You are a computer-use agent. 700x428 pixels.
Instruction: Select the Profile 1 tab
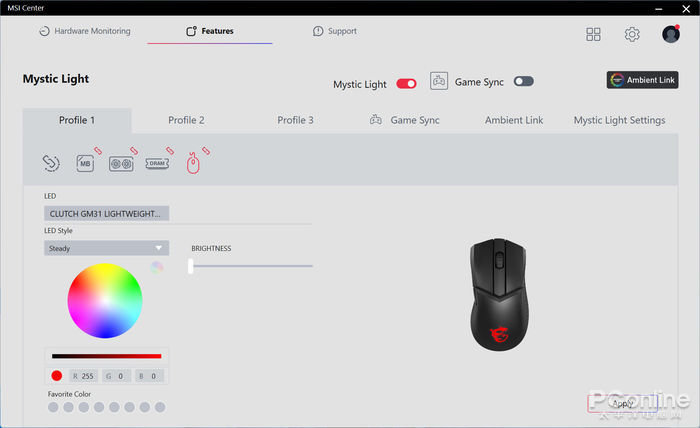(x=77, y=121)
